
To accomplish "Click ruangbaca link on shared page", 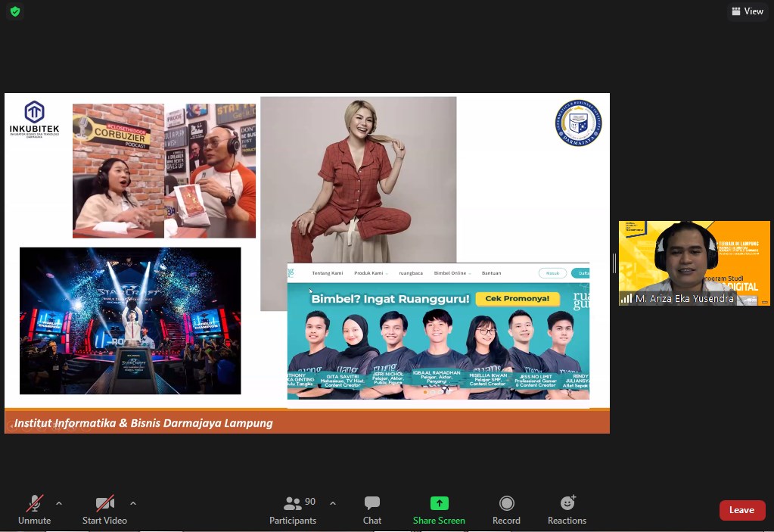I will click(411, 273).
